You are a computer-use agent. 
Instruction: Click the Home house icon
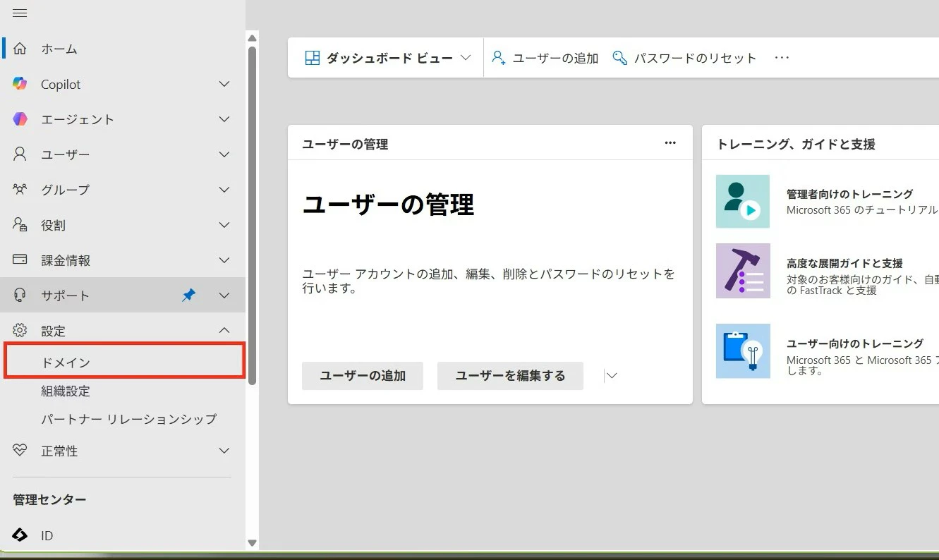[20, 49]
